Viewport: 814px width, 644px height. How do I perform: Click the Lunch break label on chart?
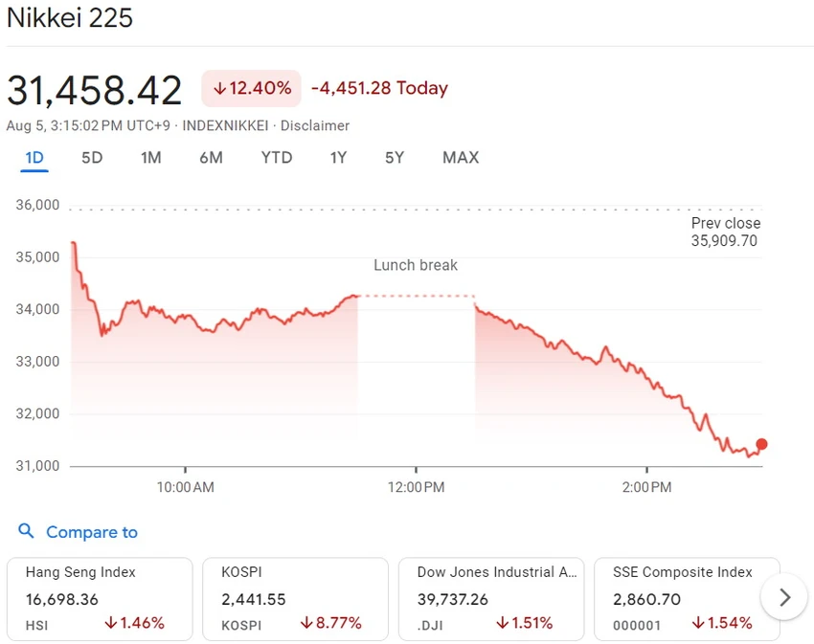click(x=416, y=265)
